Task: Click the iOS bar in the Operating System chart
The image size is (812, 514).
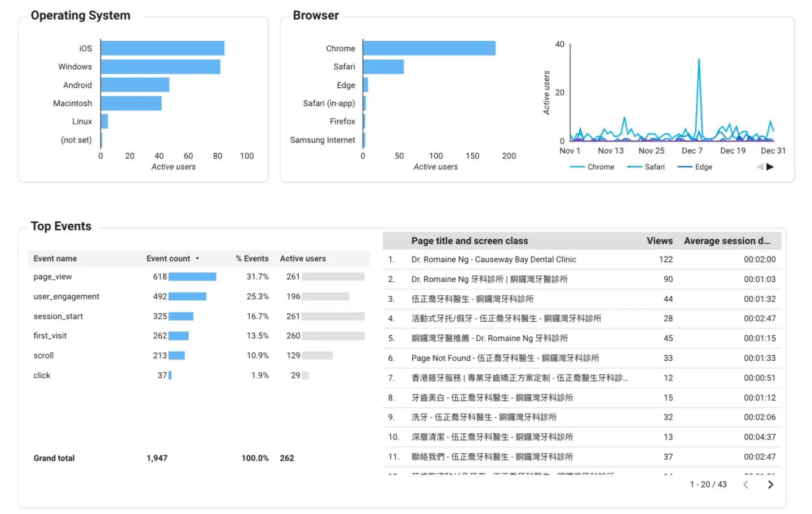Action: coord(162,48)
